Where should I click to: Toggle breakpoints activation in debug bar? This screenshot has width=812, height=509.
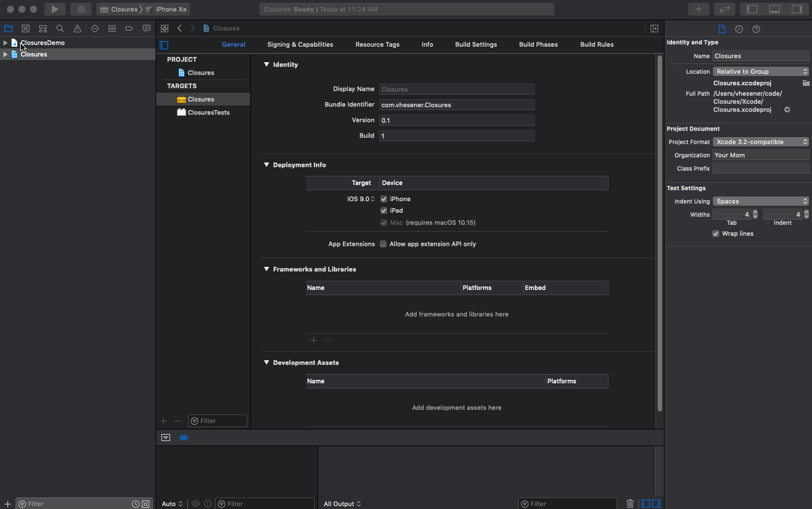pyautogui.click(x=184, y=438)
